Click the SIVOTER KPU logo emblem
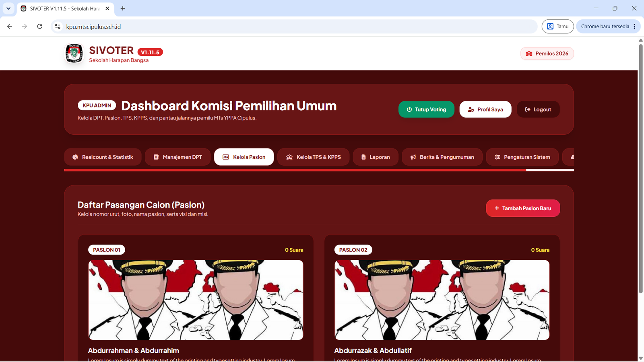 [x=74, y=53]
